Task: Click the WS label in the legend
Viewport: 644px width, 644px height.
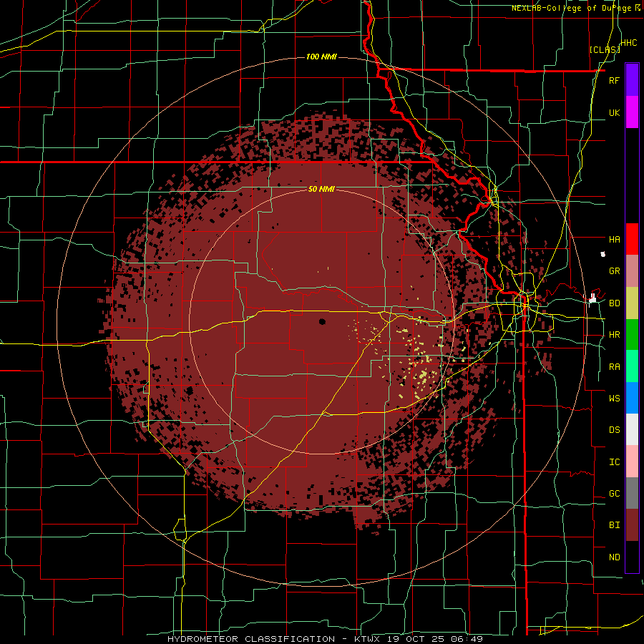Action: (614, 398)
